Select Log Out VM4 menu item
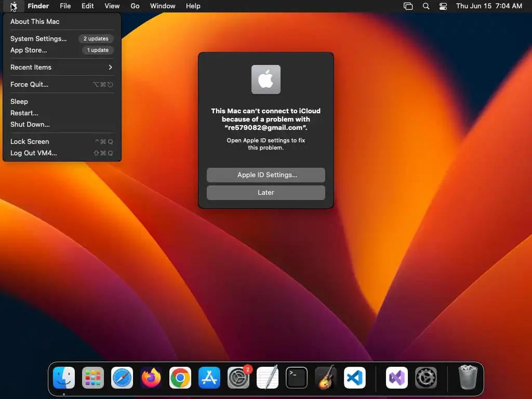The width and height of the screenshot is (532, 399). tap(62, 153)
